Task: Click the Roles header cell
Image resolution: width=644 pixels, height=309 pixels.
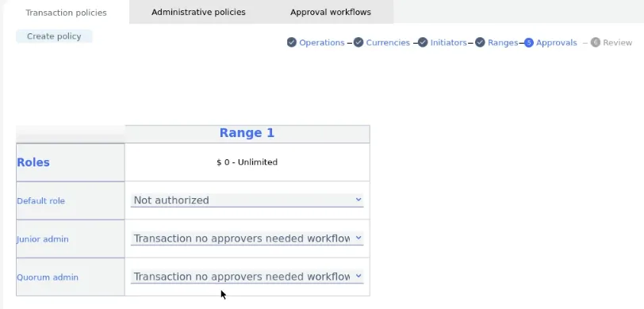Action: coord(71,162)
